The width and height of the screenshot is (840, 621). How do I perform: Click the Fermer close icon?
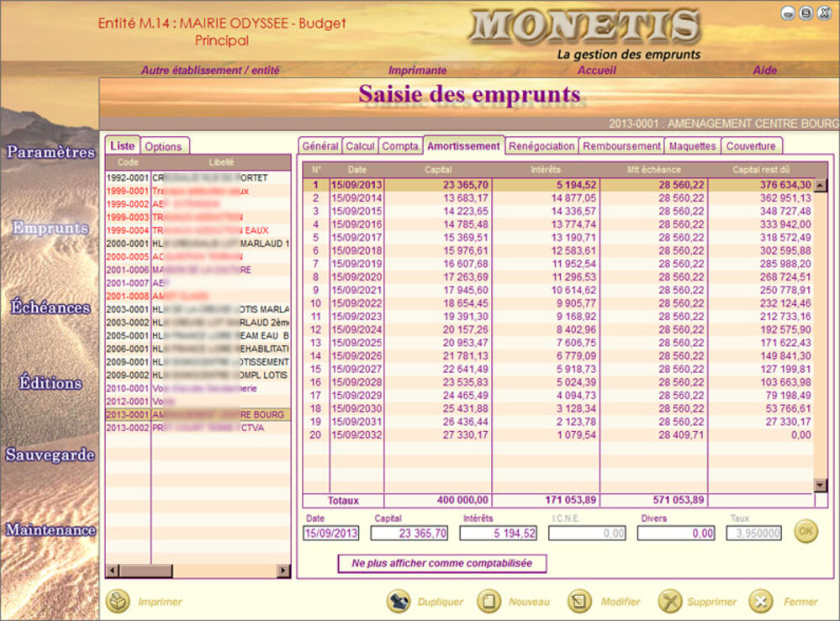(x=760, y=601)
